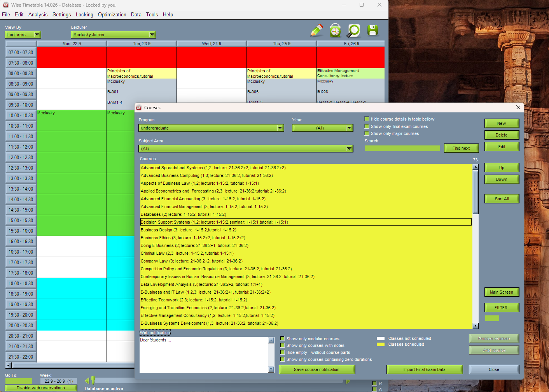Open the Optimization menu
The width and height of the screenshot is (549, 392).
click(x=112, y=15)
